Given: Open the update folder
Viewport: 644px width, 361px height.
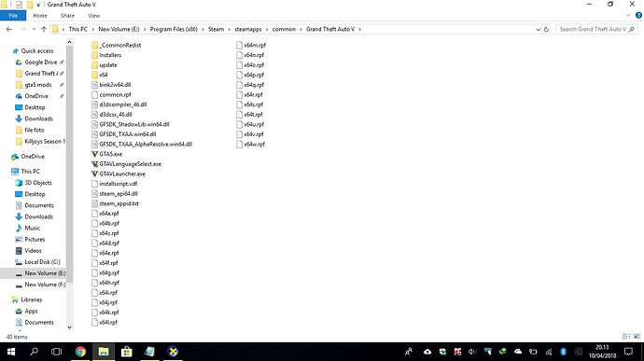Looking at the screenshot, I should click(x=105, y=65).
